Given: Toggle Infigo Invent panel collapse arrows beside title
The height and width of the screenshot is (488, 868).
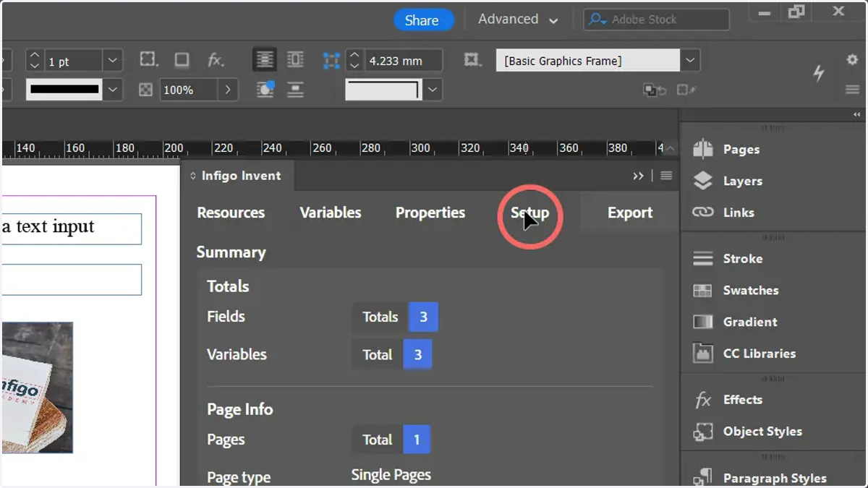Looking at the screenshot, I should point(193,176).
